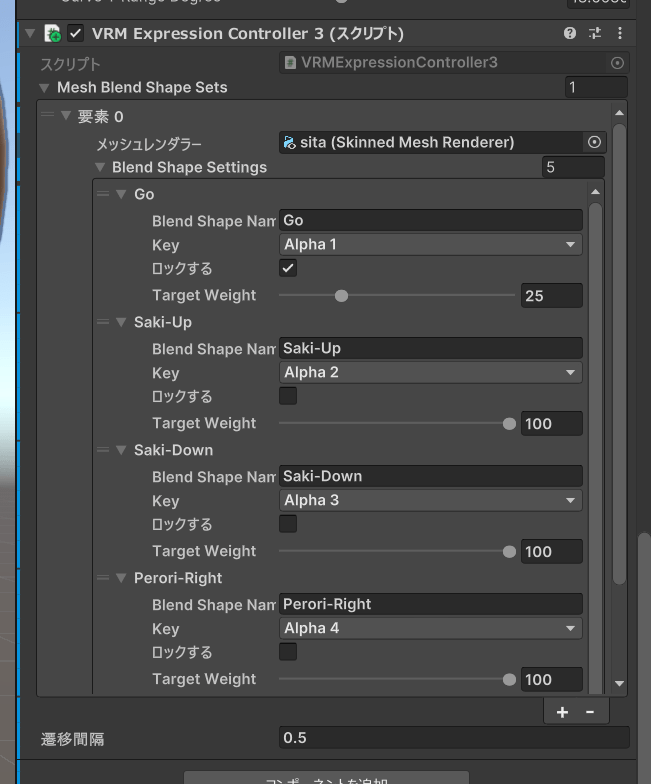Image resolution: width=651 pixels, height=784 pixels.
Task: Enable lock checkbox for Saki-Up
Action: point(288,396)
